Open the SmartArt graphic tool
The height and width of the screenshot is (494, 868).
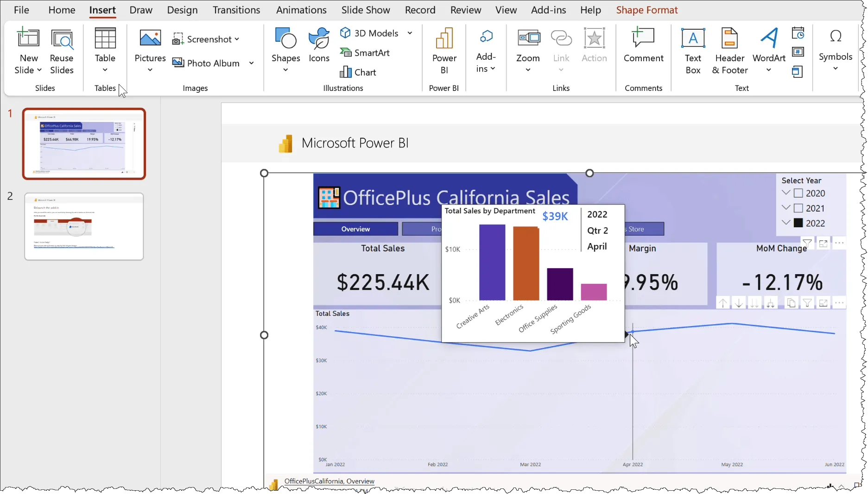click(x=365, y=53)
